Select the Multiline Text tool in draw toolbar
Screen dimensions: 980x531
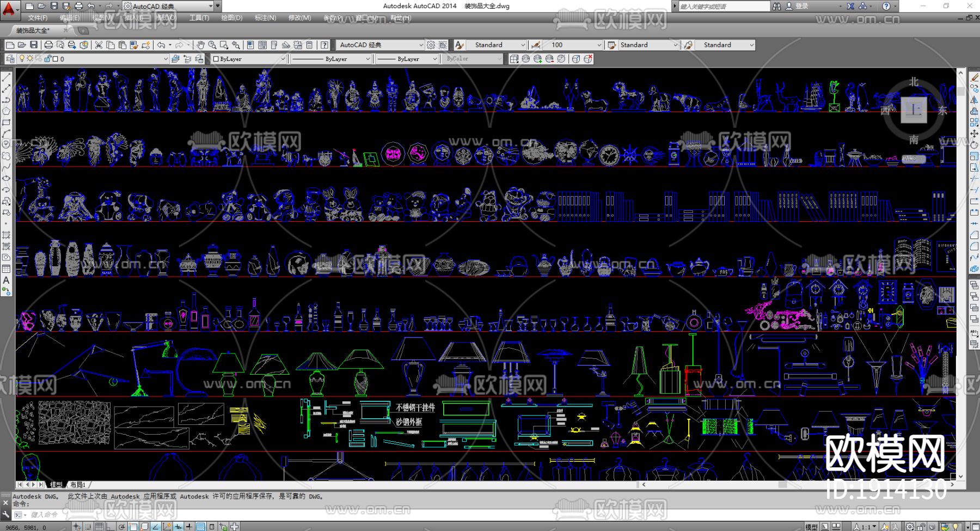tap(7, 280)
